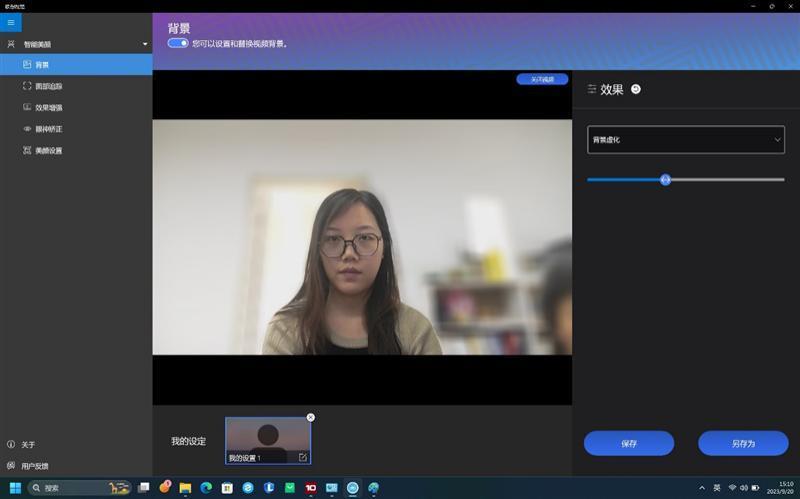This screenshot has width=800, height=499.
Task: Click the 保存 button
Action: (x=629, y=443)
